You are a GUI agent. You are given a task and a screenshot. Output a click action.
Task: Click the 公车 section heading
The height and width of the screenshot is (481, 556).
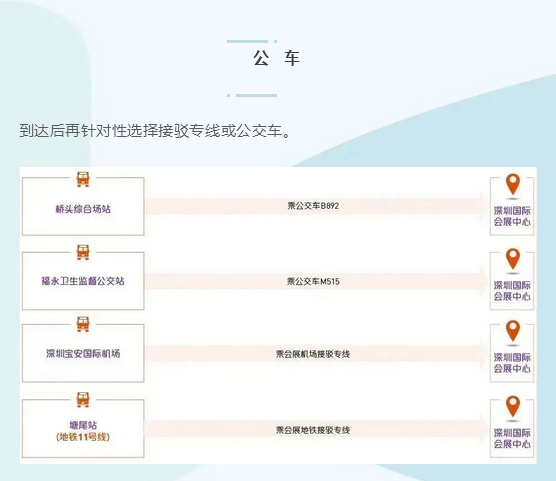(277, 58)
